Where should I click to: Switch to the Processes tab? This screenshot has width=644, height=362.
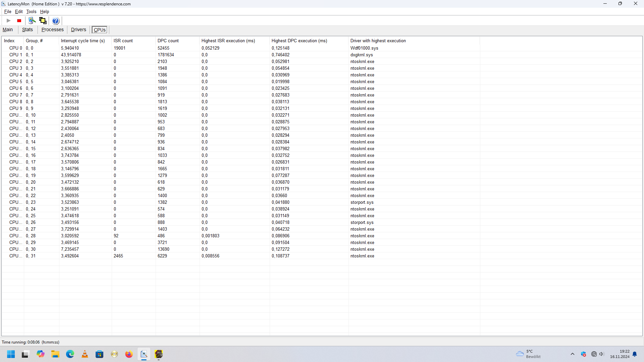click(x=52, y=29)
